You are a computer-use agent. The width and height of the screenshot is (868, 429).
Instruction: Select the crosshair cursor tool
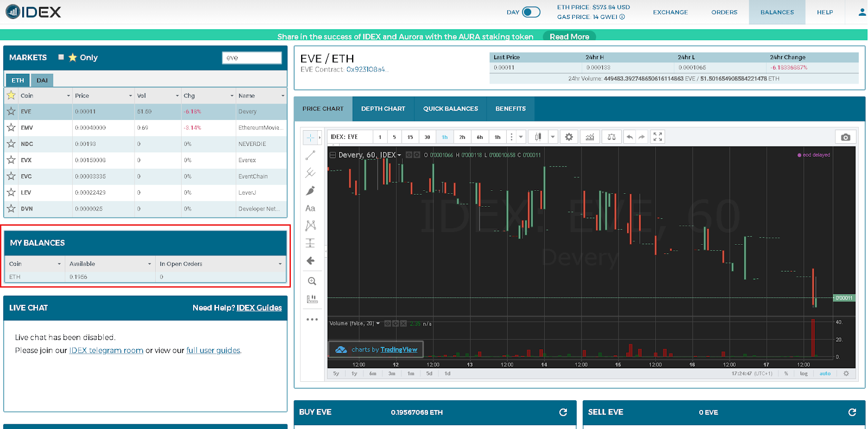click(x=310, y=138)
